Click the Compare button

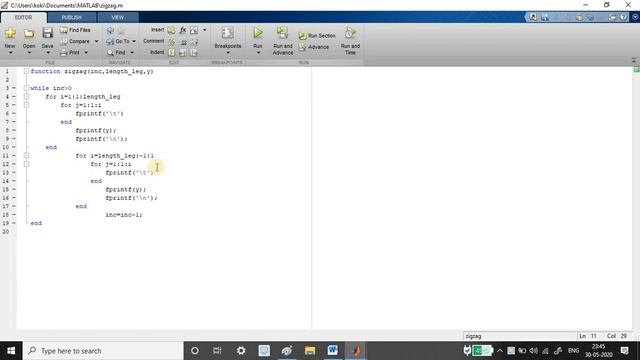coord(75,41)
